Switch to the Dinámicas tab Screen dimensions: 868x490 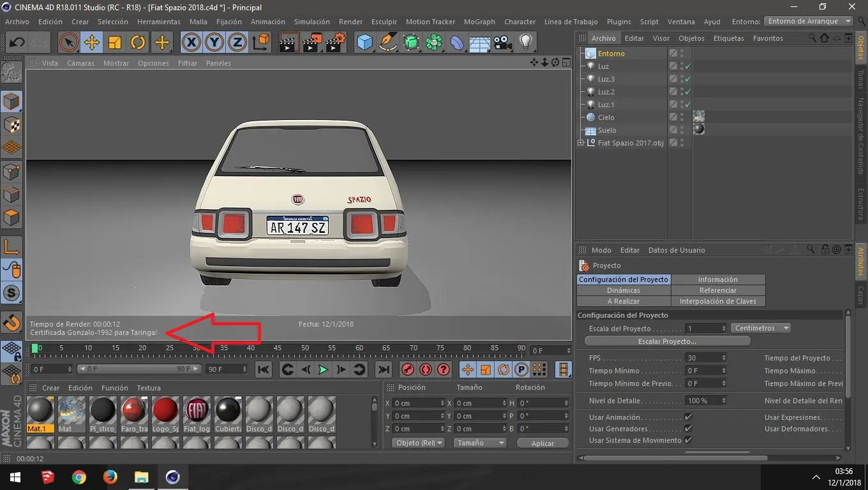click(x=624, y=290)
